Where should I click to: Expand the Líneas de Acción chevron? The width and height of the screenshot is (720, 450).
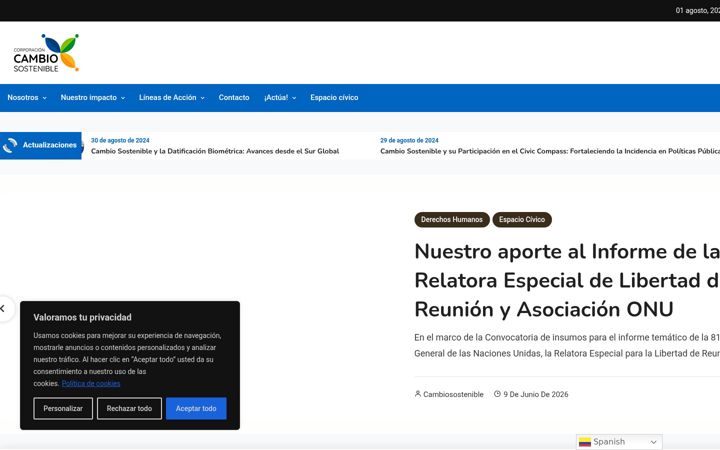coord(202,98)
